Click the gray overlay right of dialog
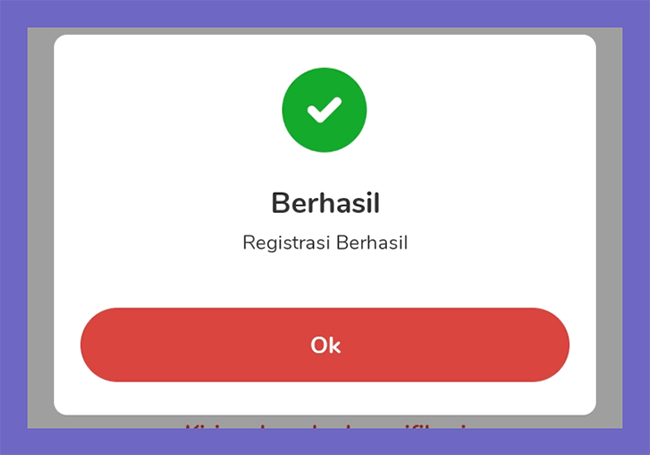This screenshot has width=650, height=455. click(609, 228)
